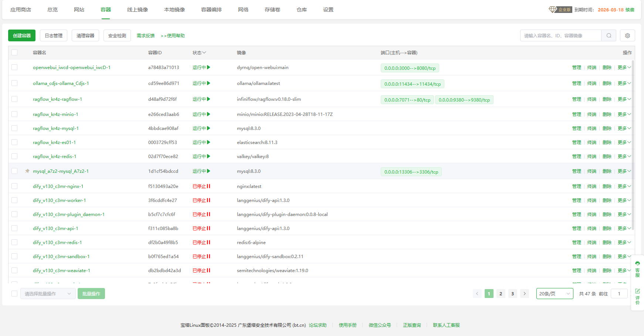The width and height of the screenshot is (644, 336).
Task: Open the review/feedback edit icon
Action: pyautogui.click(x=637, y=291)
